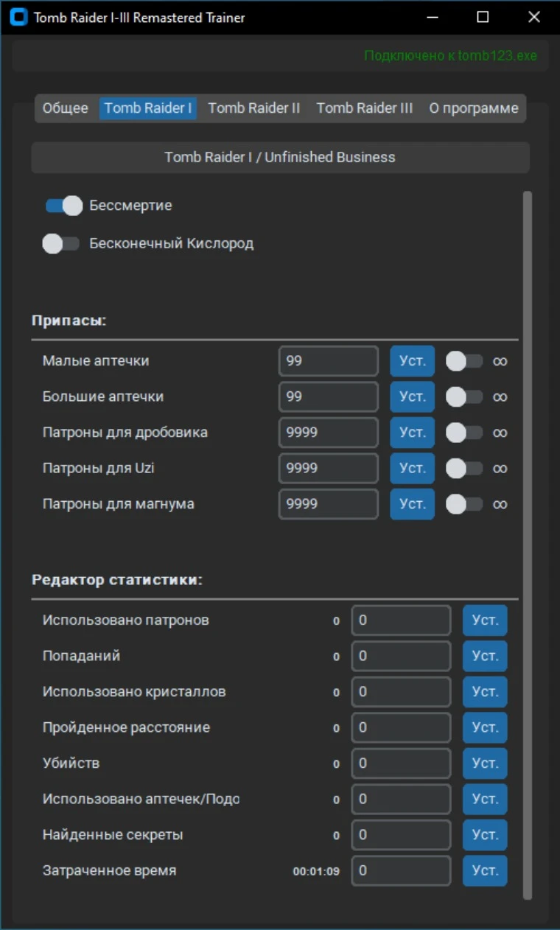Enable the Бесконечный Кислород switch
560x930 pixels.
[x=61, y=244]
